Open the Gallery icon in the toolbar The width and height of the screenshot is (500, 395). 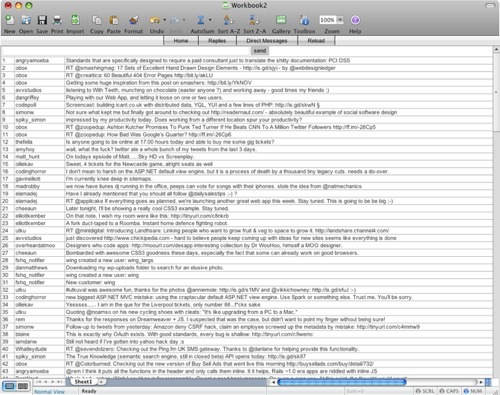[x=281, y=20]
